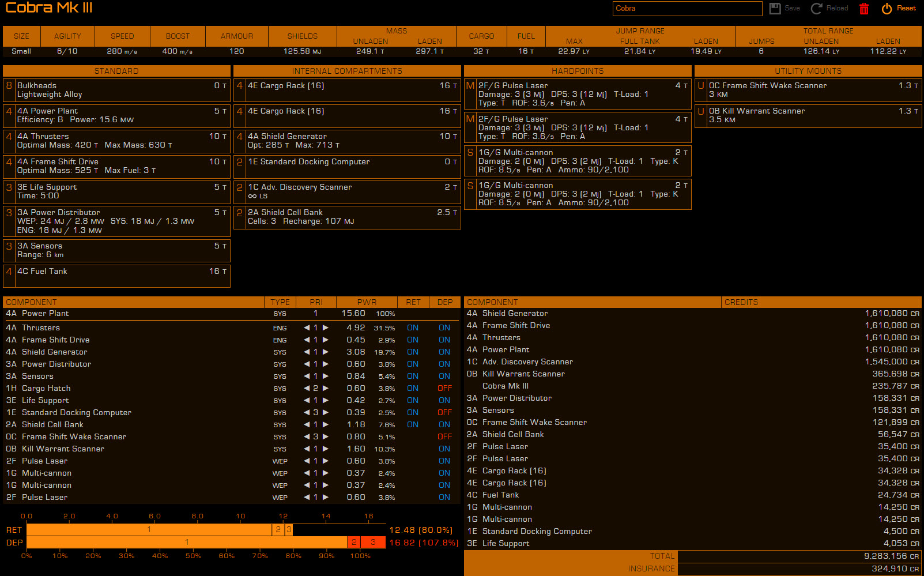Image resolution: width=924 pixels, height=576 pixels.
Task: Toggle 1C Adv. Discovery Scanner cost row
Action: 693,362
